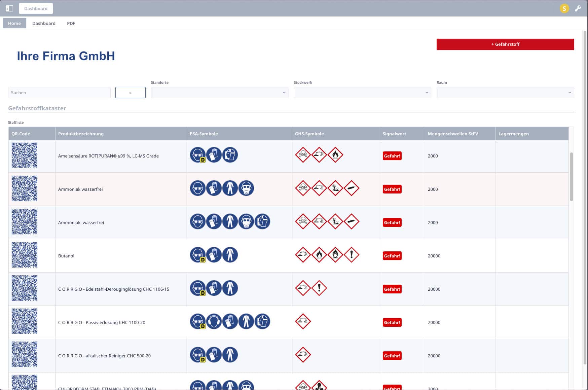Click gas cylinder GHS symbol for Ammoniak, wasserfrei

(x=352, y=221)
